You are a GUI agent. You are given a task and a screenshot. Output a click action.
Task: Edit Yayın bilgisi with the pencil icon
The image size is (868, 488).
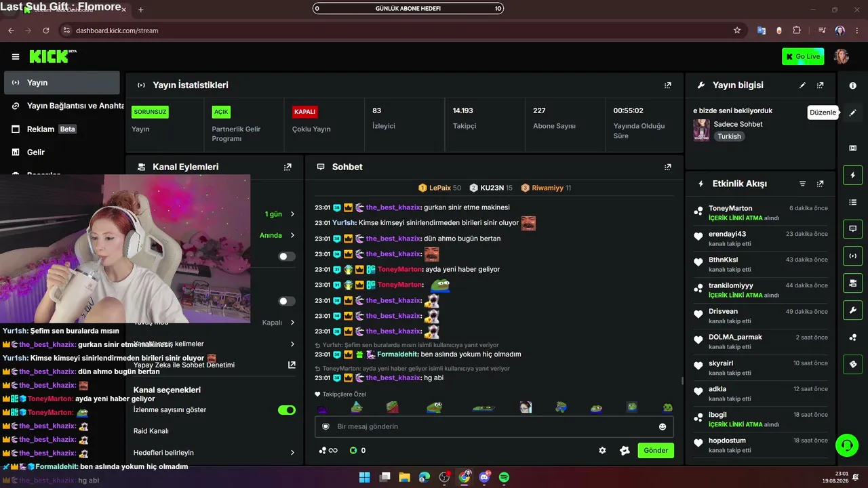[803, 85]
